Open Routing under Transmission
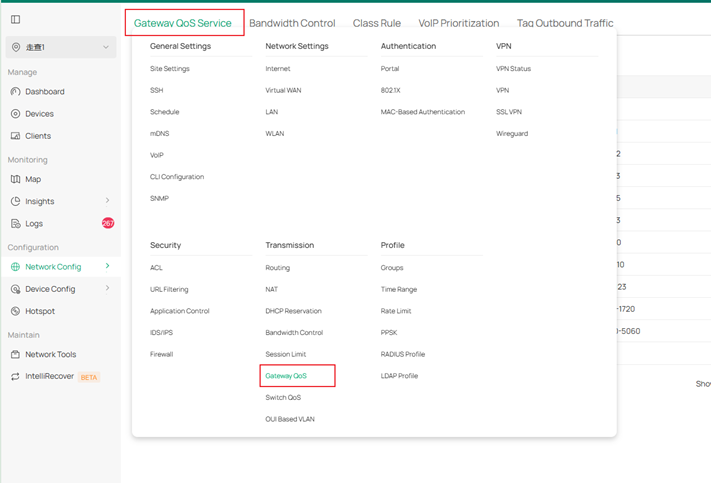 (278, 268)
